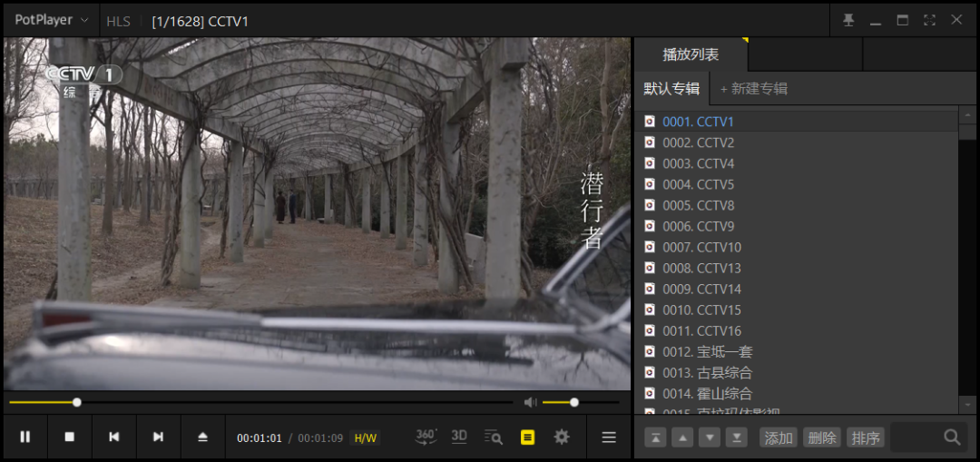Toggle 3D video mode
Viewport: 980px width, 462px height.
click(459, 437)
